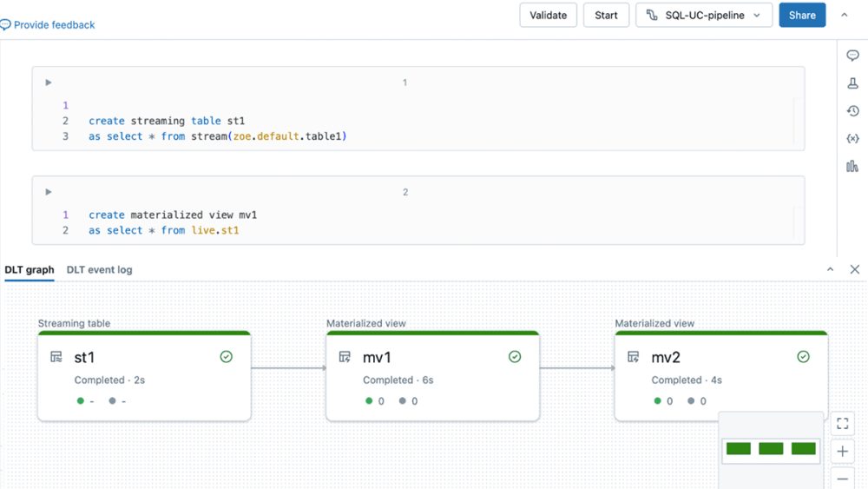Click the graph minimap thumbnail
Viewport: 868px width, 489px height.
pyautogui.click(x=771, y=449)
